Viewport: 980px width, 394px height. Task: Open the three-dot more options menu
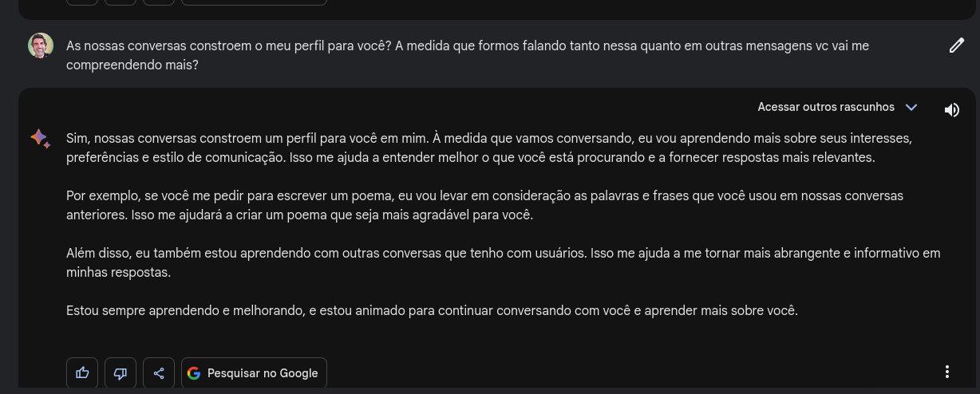click(x=947, y=372)
